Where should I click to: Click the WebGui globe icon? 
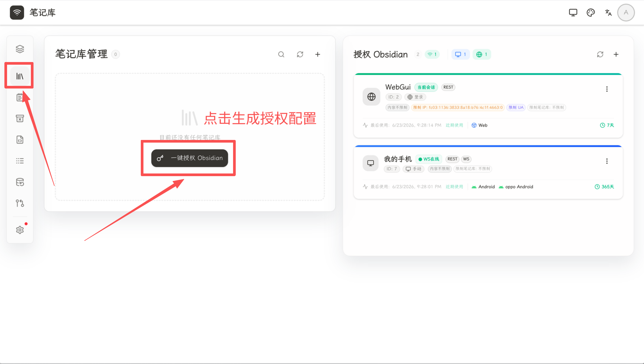tap(371, 97)
